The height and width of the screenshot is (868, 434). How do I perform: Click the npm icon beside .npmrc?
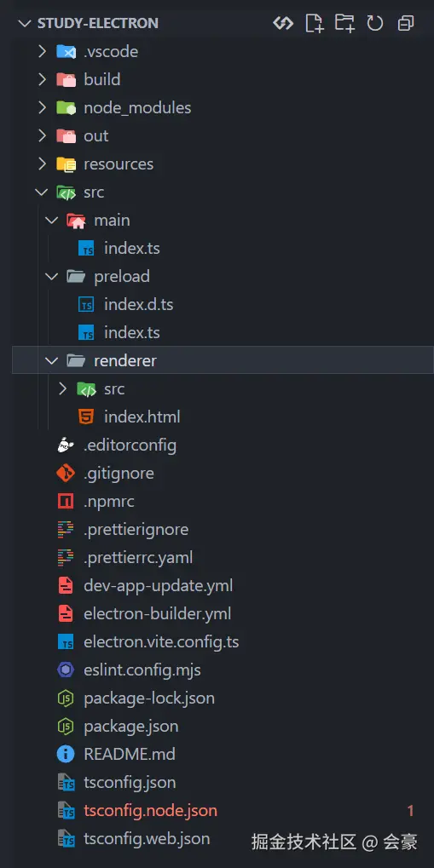pos(66,502)
